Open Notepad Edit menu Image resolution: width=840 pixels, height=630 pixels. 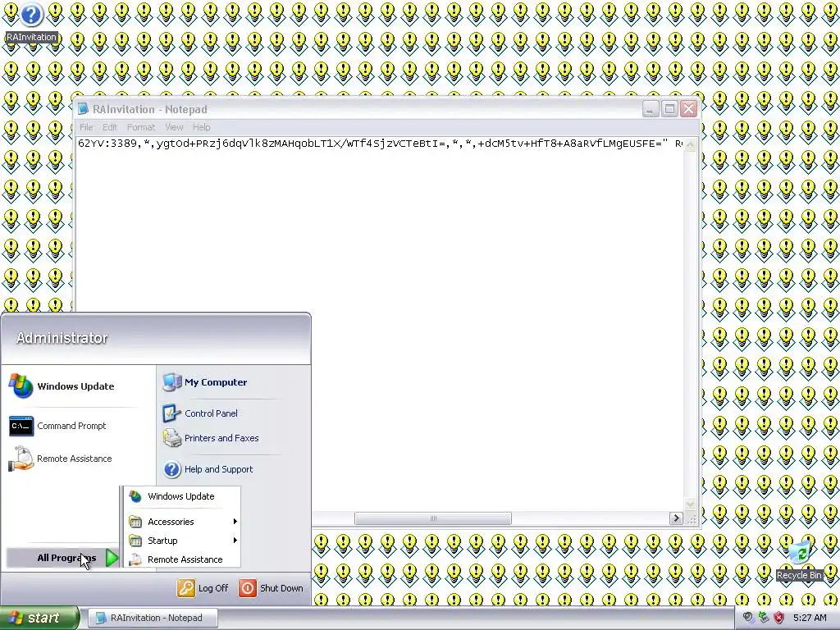110,127
